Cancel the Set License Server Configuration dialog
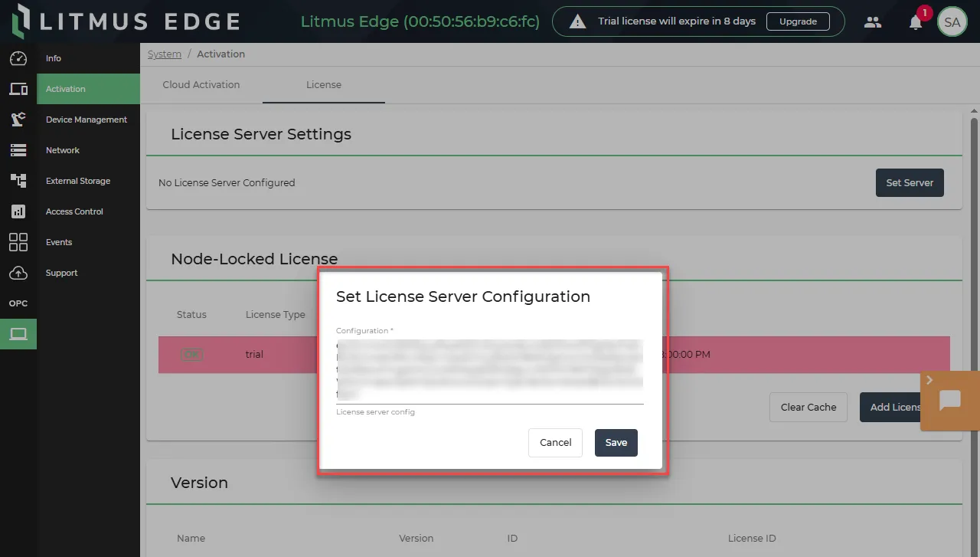This screenshot has width=980, height=557. point(556,443)
